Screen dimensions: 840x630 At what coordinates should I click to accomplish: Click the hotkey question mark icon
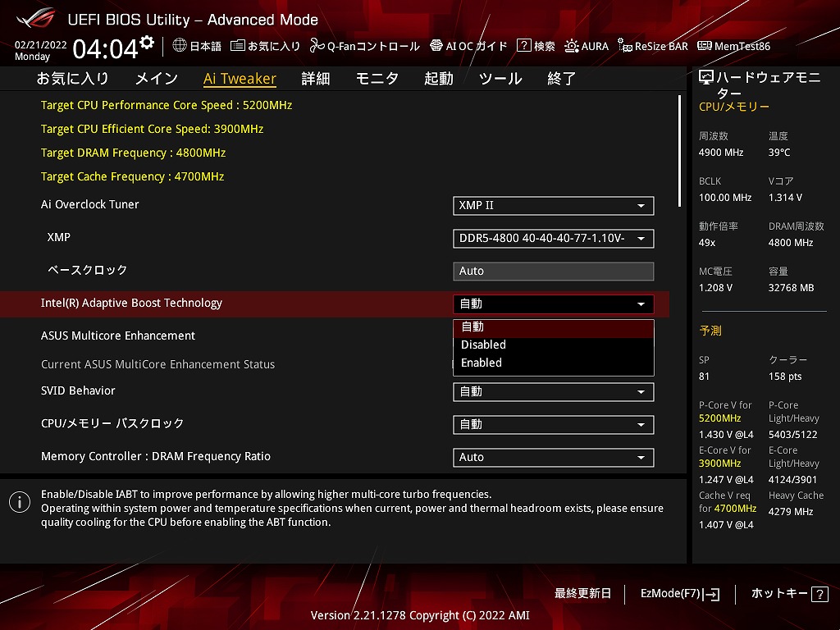click(x=819, y=594)
